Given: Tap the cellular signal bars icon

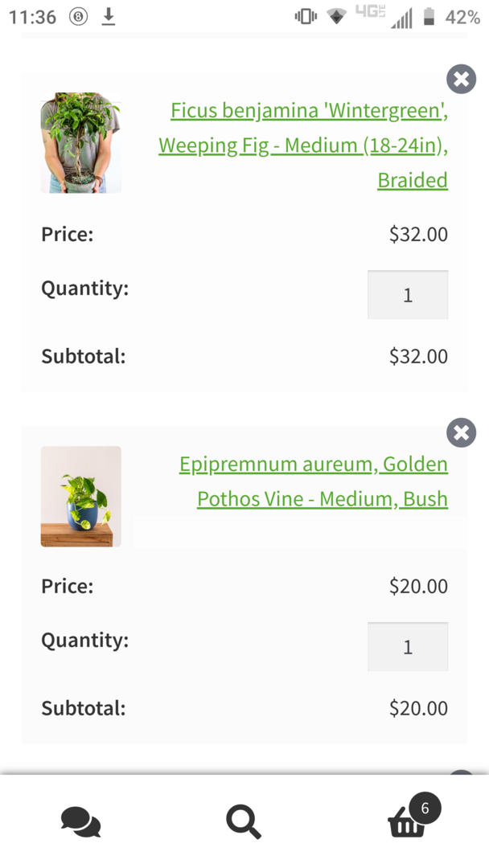Looking at the screenshot, I should click(401, 18).
